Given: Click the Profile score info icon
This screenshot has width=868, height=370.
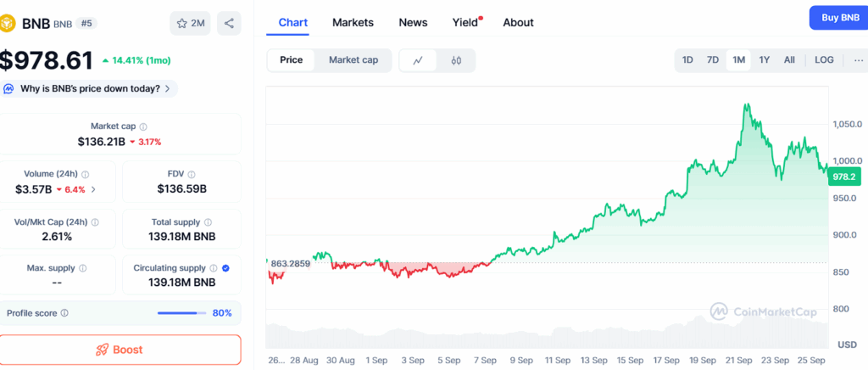Looking at the screenshot, I should (x=65, y=313).
